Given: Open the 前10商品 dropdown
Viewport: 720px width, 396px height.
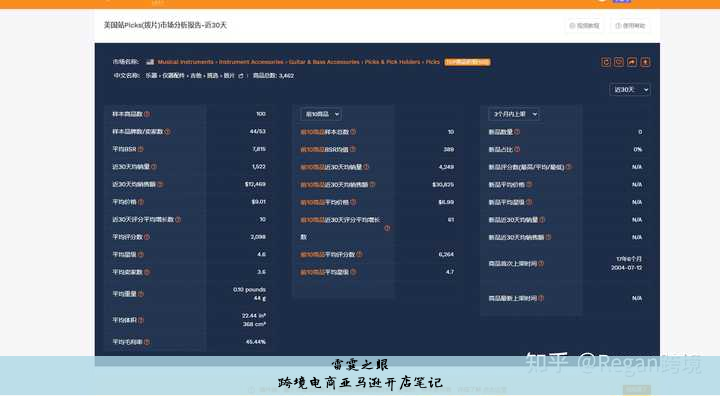Looking at the screenshot, I should pos(321,114).
